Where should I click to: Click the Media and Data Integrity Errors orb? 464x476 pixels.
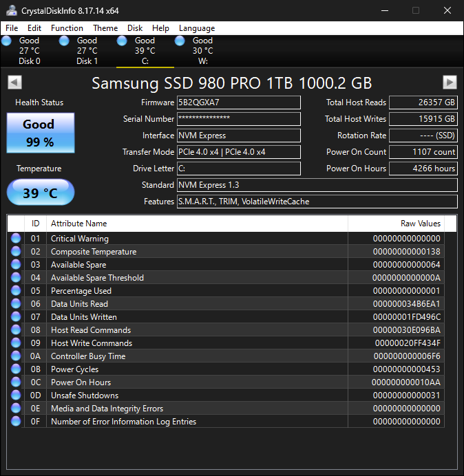pyautogui.click(x=16, y=408)
